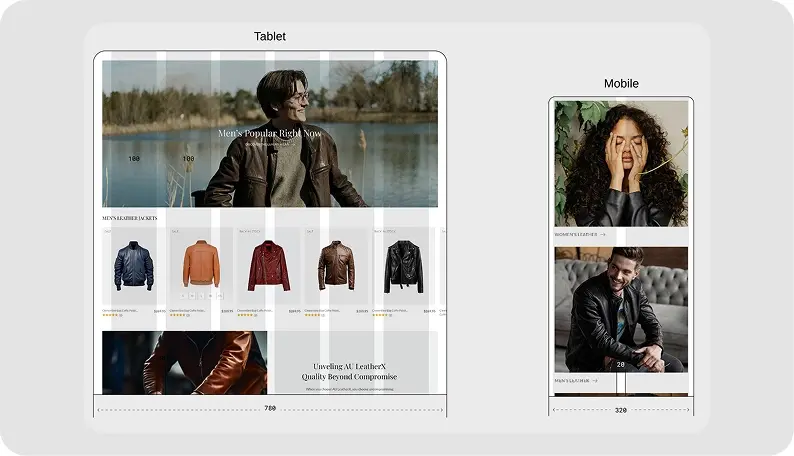This screenshot has width=794, height=456.
Task: Select the tan orange leather jacket
Action: 201,264
